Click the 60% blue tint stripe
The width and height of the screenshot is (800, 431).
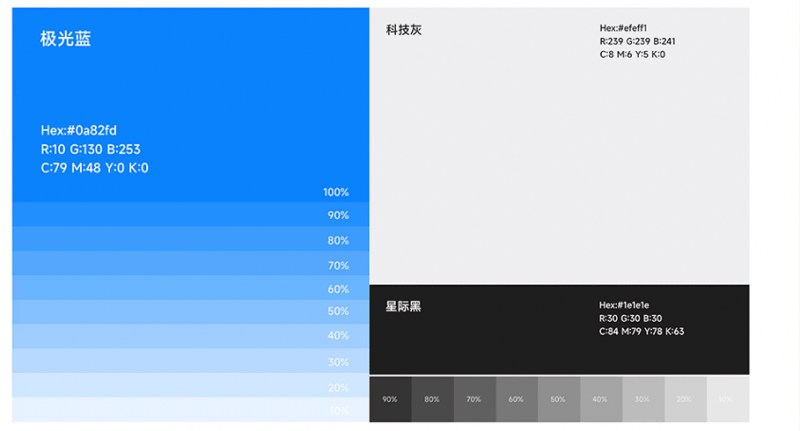(x=190, y=288)
